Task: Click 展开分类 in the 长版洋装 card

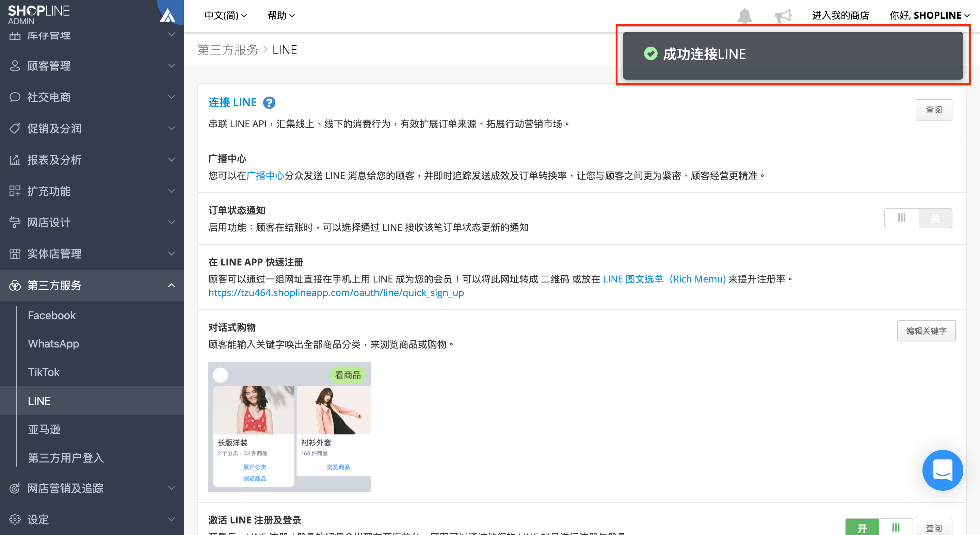Action: (255, 467)
